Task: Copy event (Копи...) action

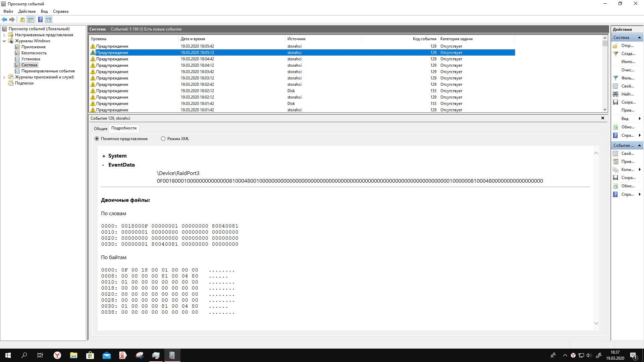Action: 627,170
